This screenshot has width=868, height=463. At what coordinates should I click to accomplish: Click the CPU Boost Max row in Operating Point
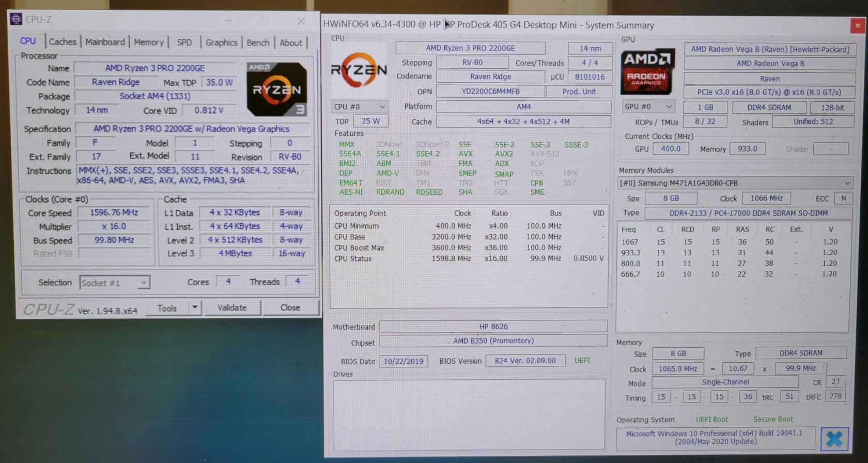pyautogui.click(x=469, y=248)
